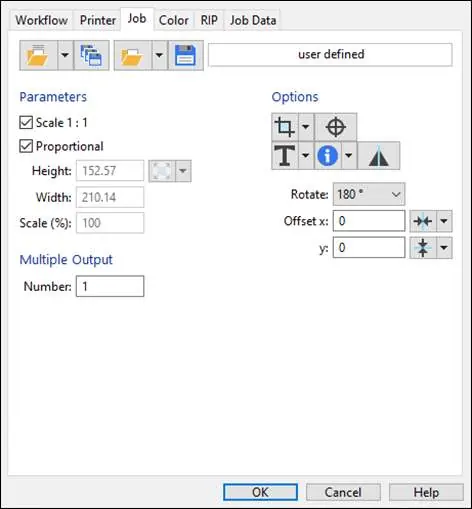Click the mirror flip icon
The image size is (472, 509).
click(379, 156)
